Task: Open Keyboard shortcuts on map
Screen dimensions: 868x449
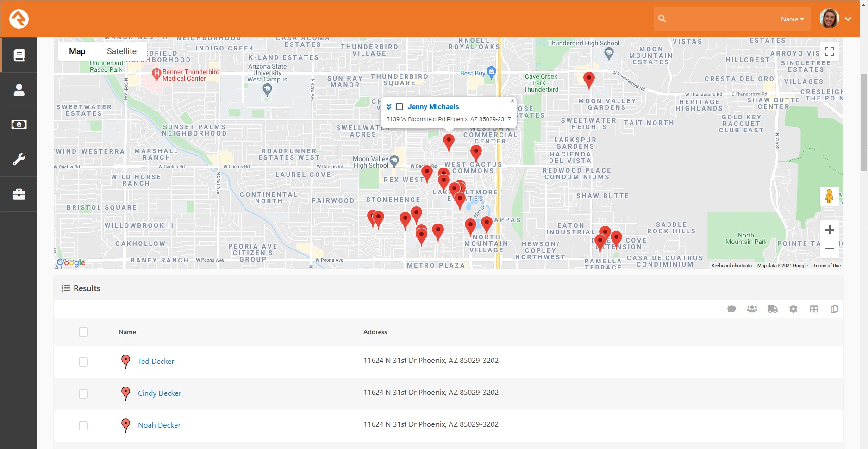Action: click(731, 266)
